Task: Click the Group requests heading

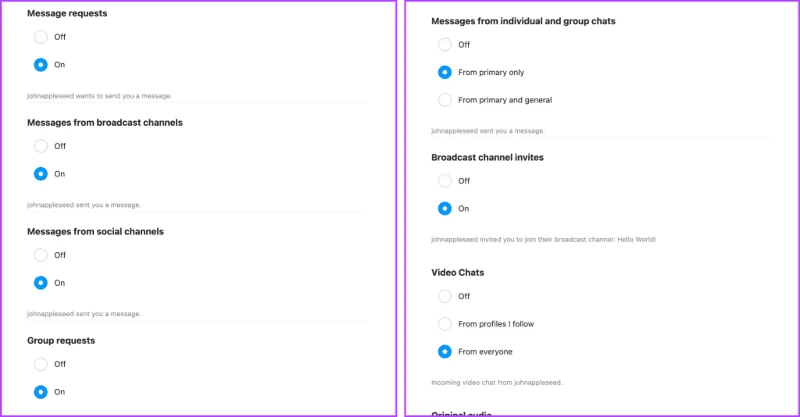Action: [61, 340]
